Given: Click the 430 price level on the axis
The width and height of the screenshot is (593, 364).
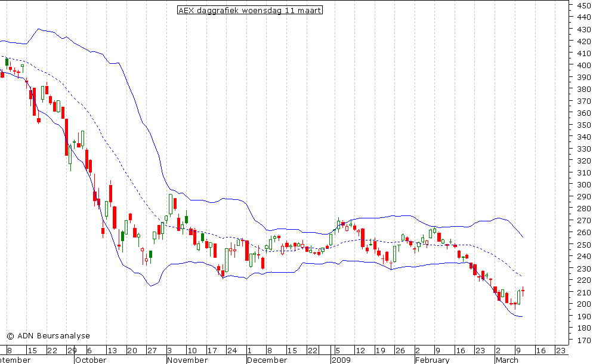Looking at the screenshot, I should (x=584, y=29).
